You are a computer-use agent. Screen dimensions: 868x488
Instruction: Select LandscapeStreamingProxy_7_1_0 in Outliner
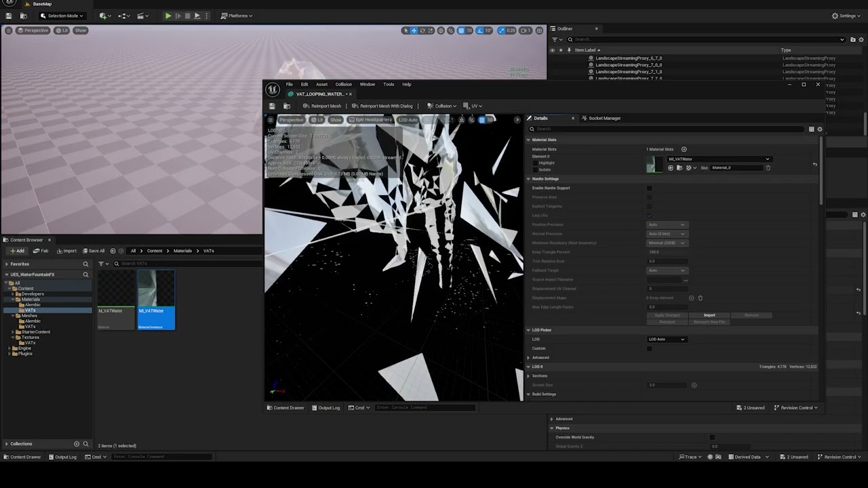tap(629, 72)
